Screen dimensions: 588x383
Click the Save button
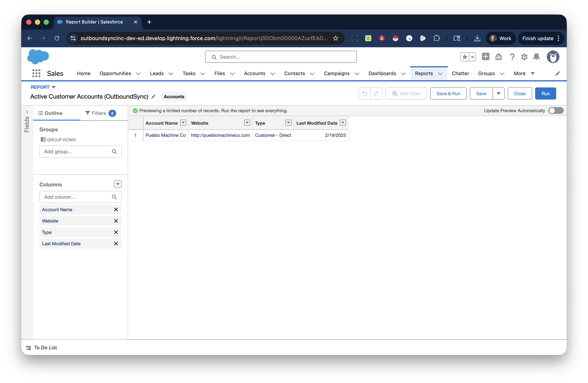pyautogui.click(x=481, y=93)
